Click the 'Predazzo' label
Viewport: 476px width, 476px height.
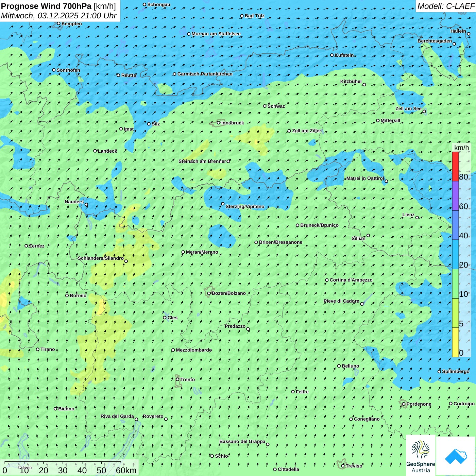coord(235,326)
